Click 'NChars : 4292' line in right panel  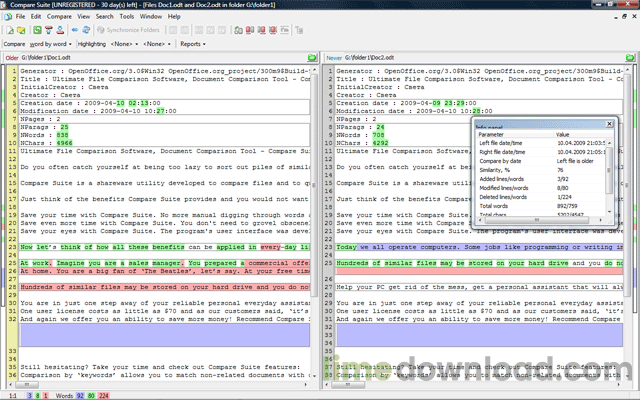pyautogui.click(x=362, y=143)
